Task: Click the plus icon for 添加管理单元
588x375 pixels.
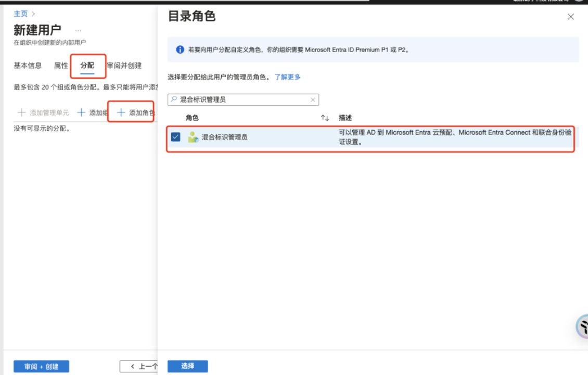Action: tap(22, 113)
